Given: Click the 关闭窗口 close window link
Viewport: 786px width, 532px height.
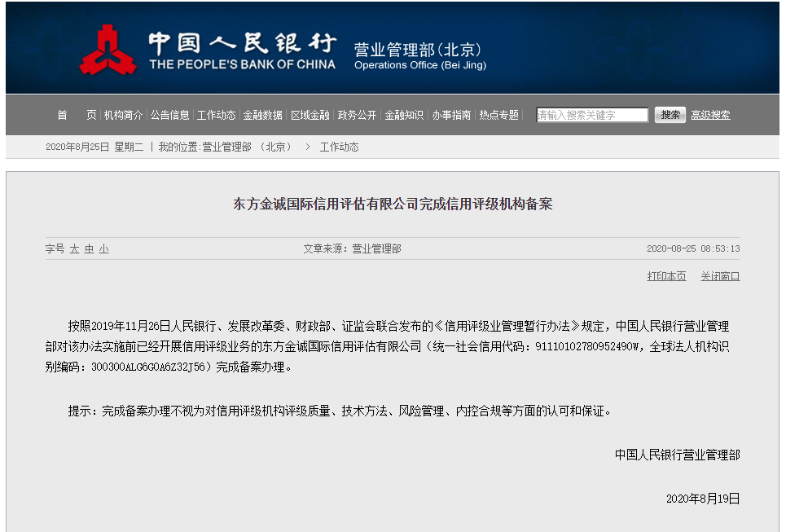Looking at the screenshot, I should coord(720,276).
